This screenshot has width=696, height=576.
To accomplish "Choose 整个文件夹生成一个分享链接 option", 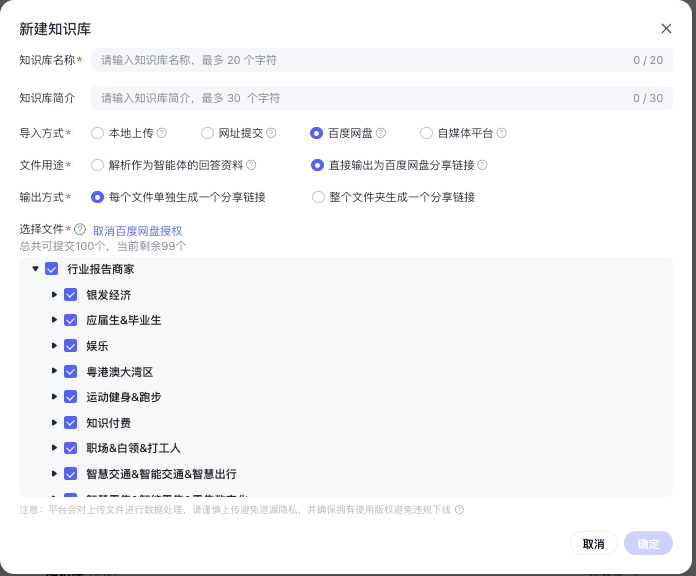I will coord(319,197).
